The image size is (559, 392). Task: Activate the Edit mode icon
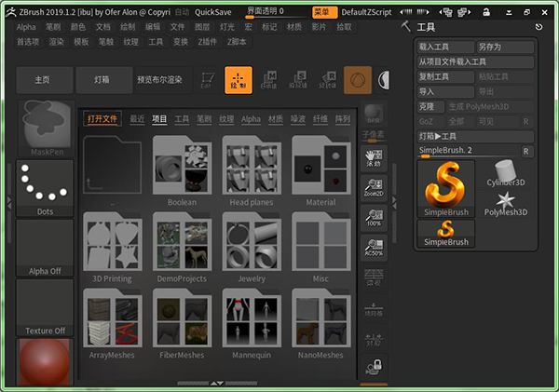(207, 80)
